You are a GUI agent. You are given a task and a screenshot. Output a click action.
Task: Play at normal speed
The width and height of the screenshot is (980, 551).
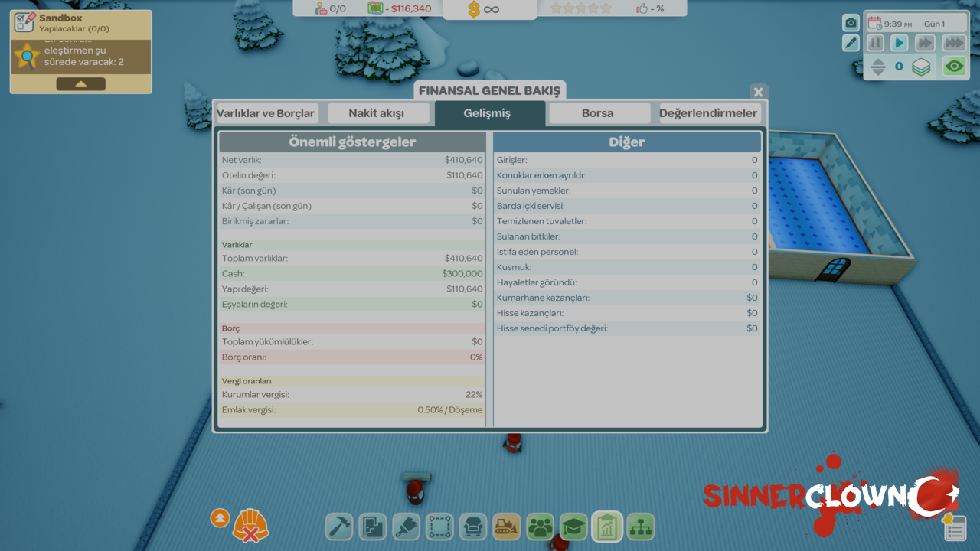click(x=900, y=44)
